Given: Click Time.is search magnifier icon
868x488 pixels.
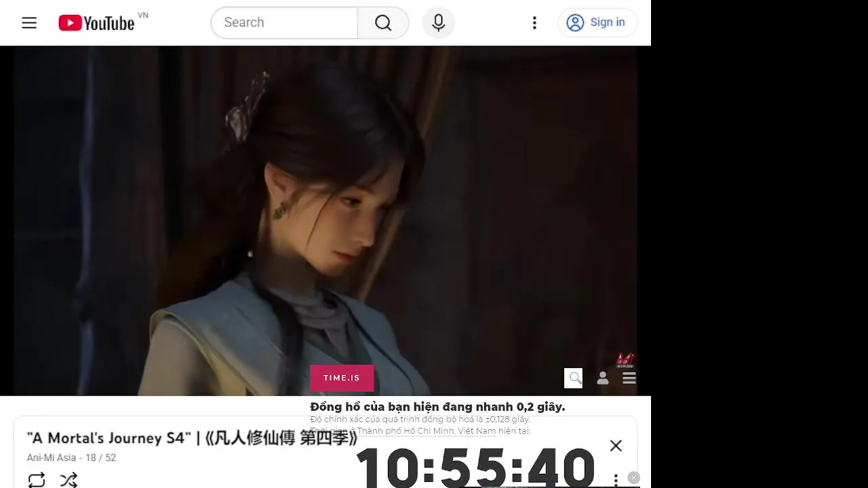Looking at the screenshot, I should click(x=574, y=378).
